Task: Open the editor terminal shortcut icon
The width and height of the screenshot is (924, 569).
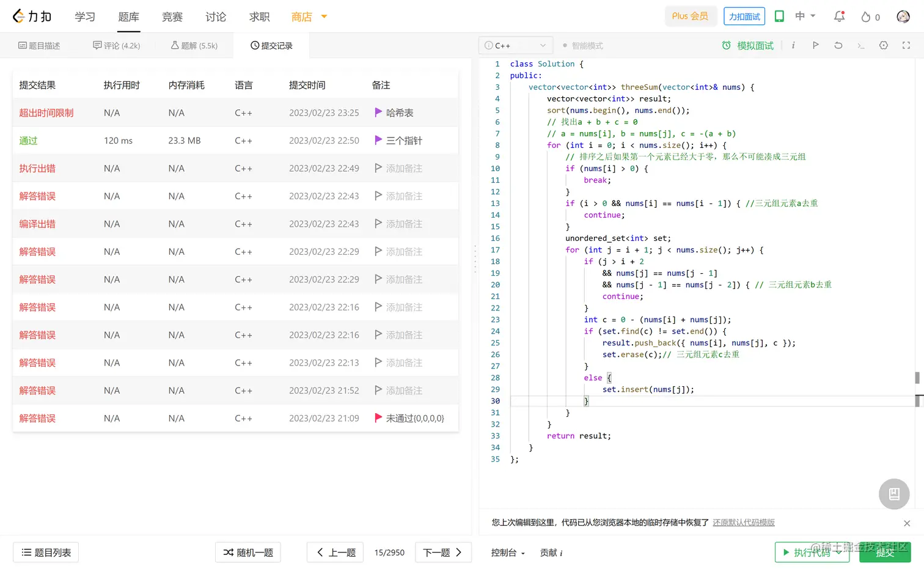Action: tap(861, 46)
